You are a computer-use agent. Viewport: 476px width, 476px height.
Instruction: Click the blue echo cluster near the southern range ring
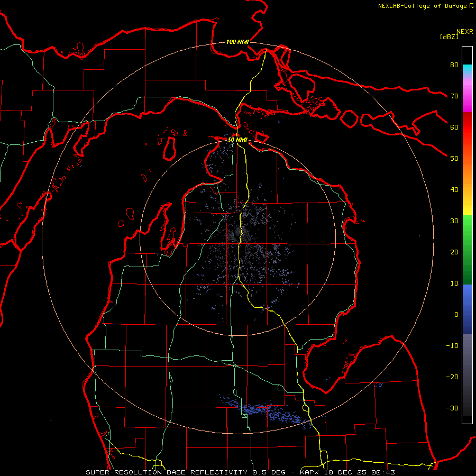coord(264,410)
